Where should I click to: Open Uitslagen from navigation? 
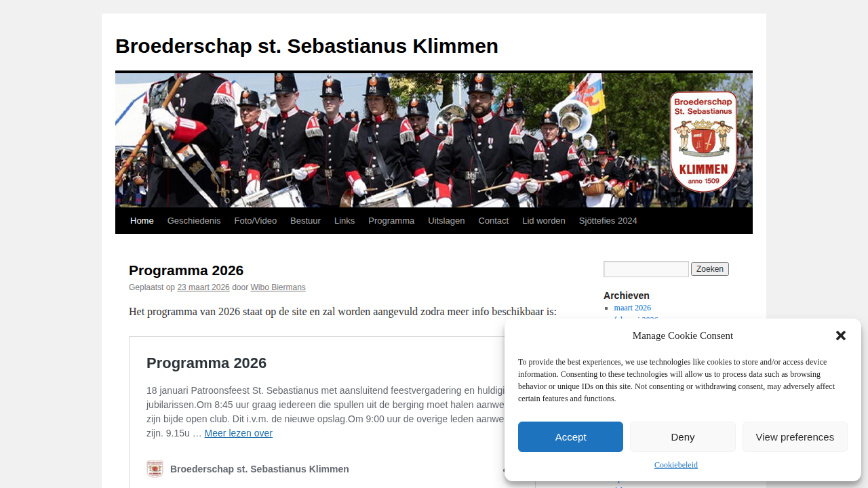pos(445,220)
